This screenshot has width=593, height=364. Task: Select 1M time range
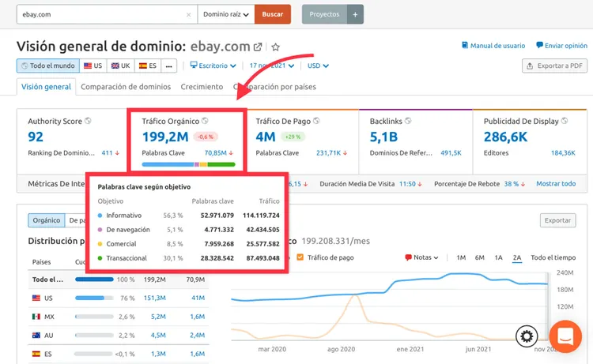[x=461, y=257]
